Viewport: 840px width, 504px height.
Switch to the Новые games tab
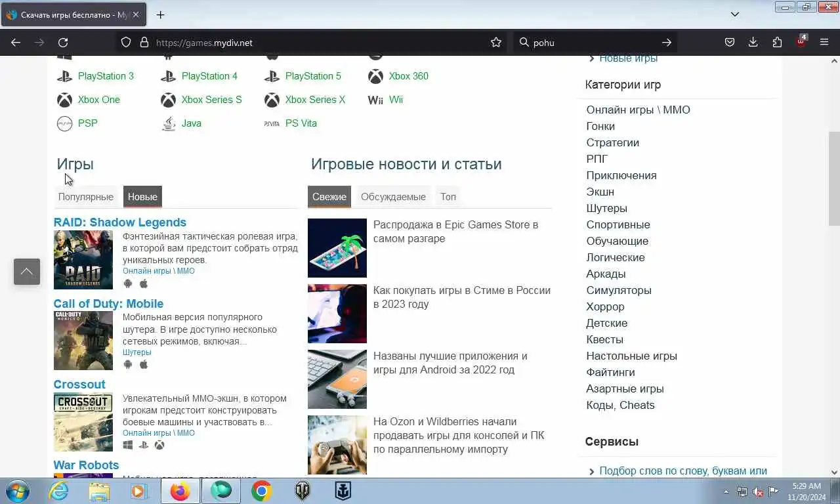coord(142,197)
